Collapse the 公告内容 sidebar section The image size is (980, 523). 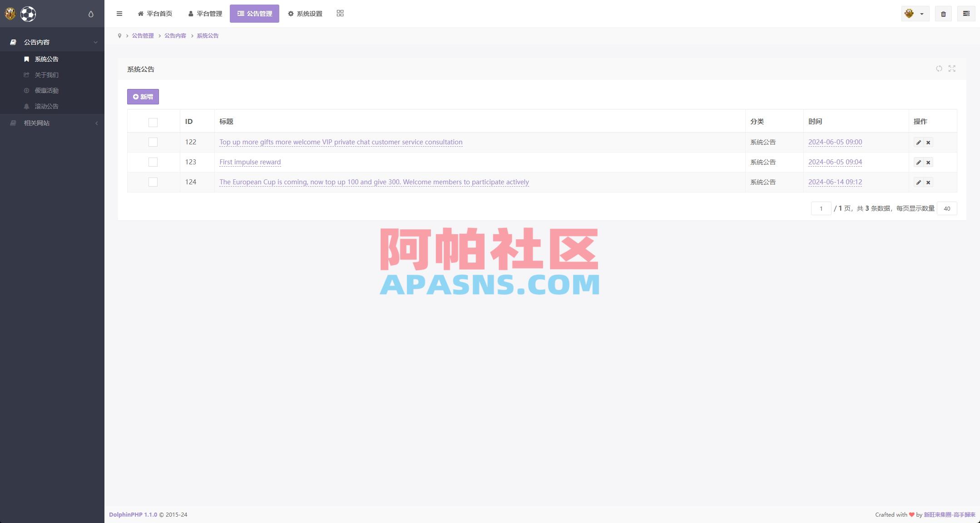(x=52, y=41)
